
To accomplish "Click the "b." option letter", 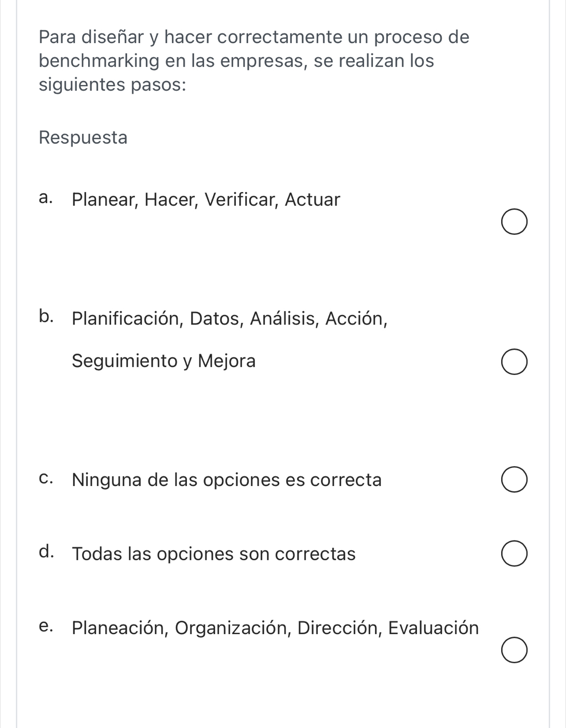I will (x=46, y=316).
